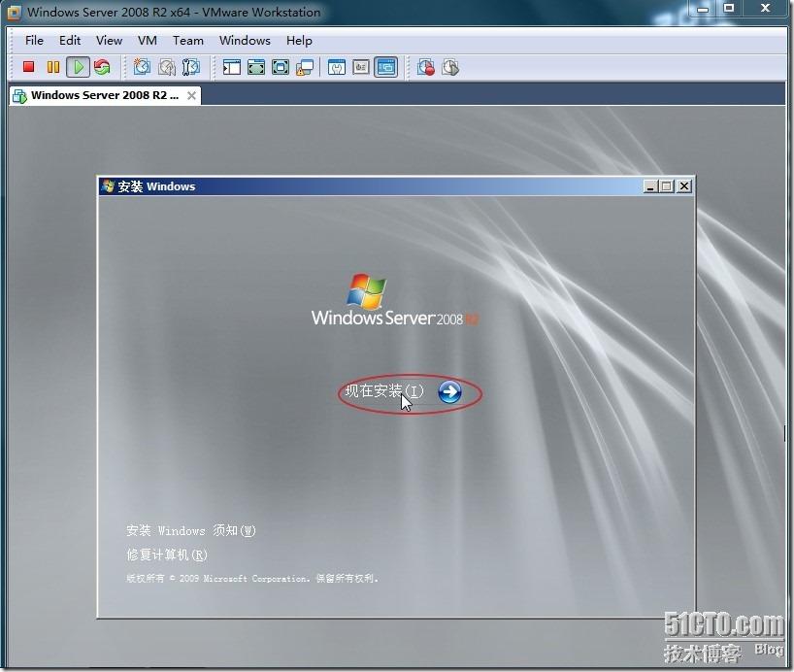Screen dimensions: 794x672
Task: Open the Help menu
Action: point(299,41)
